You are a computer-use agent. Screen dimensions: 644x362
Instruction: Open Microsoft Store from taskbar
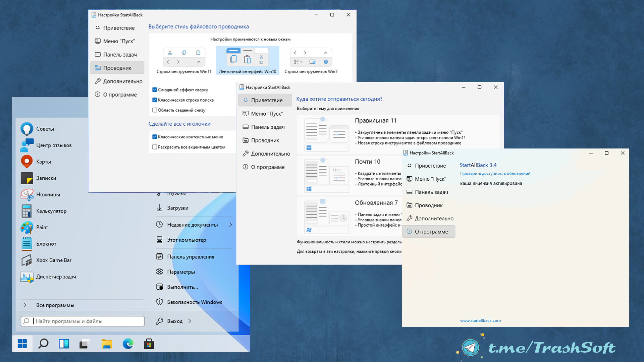pos(149,344)
